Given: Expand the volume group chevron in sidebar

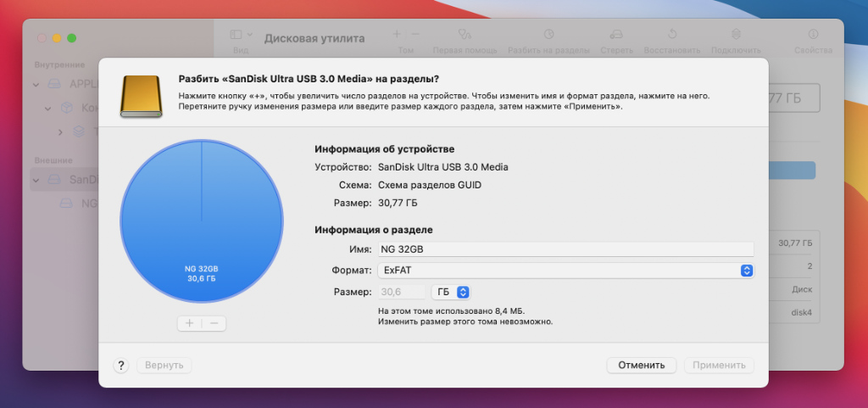Looking at the screenshot, I should point(61,131).
